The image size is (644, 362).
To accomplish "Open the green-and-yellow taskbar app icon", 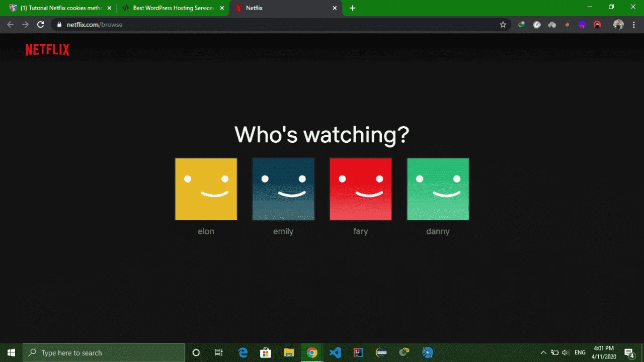I will pyautogui.click(x=405, y=352).
